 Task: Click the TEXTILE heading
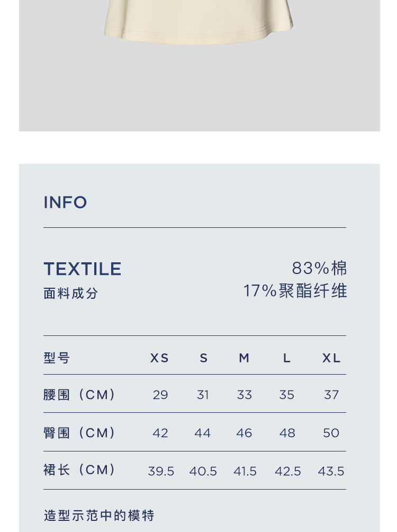[83, 269]
